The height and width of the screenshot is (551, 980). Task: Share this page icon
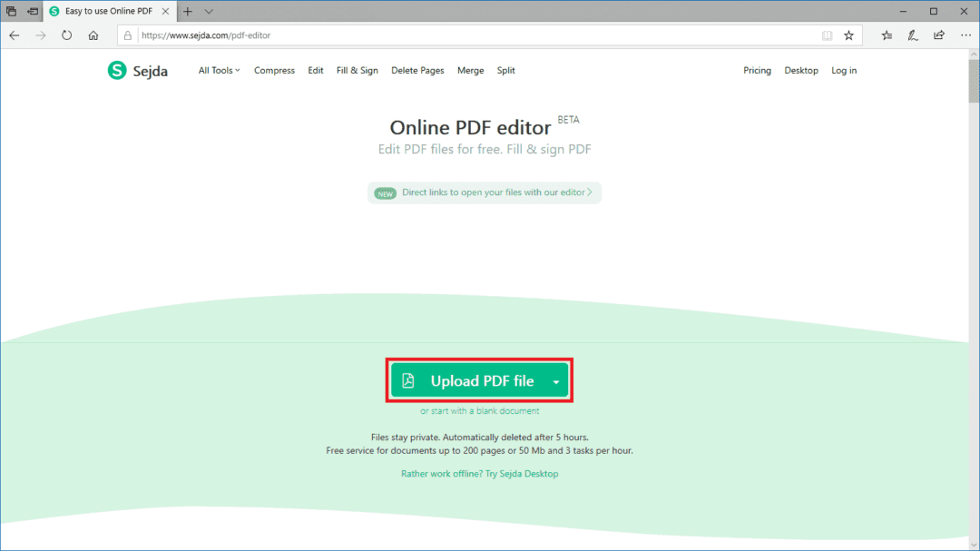tap(938, 35)
